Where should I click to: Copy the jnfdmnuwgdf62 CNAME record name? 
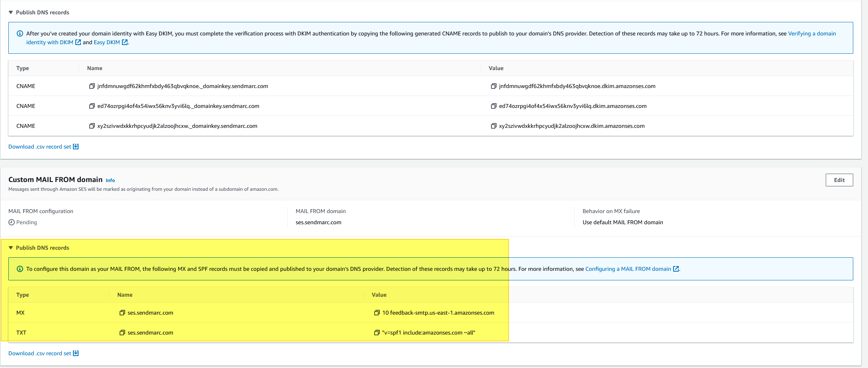tap(92, 86)
